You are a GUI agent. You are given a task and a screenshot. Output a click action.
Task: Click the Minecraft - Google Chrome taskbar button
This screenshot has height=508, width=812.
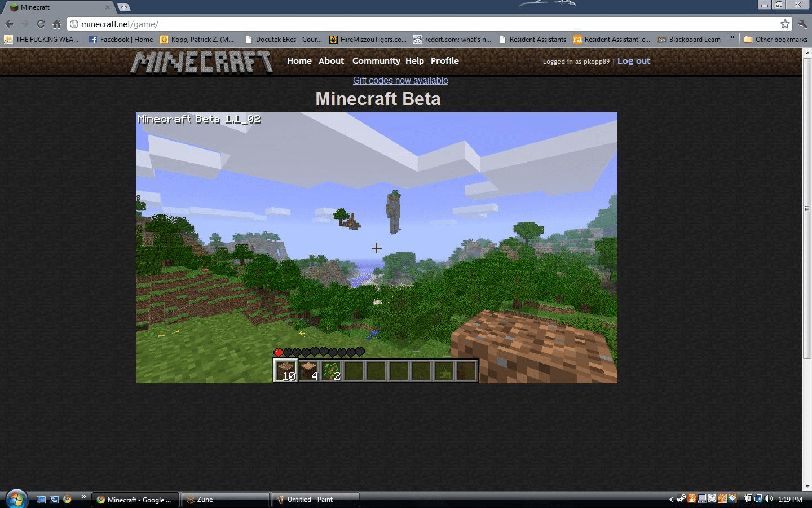135,500
